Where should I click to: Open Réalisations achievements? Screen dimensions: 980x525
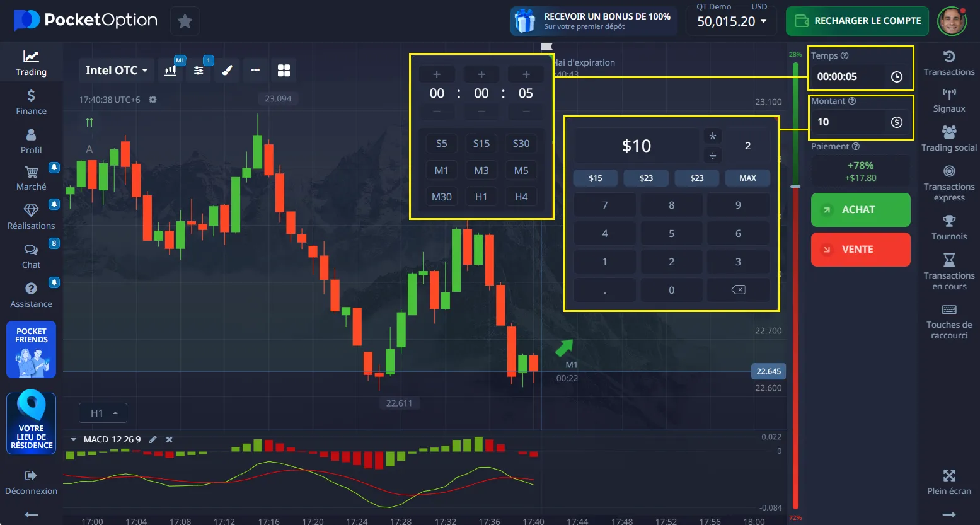31,217
